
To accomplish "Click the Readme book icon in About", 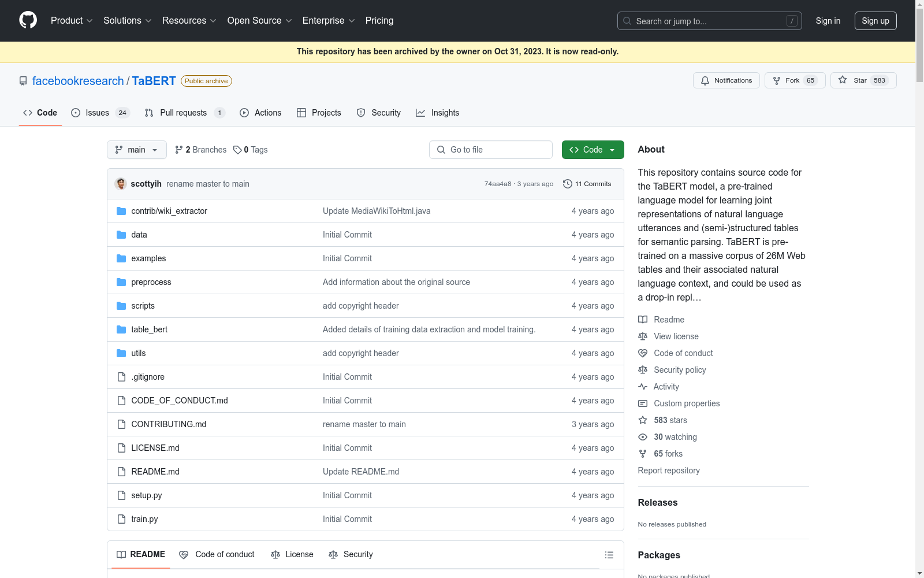I will coord(643,320).
